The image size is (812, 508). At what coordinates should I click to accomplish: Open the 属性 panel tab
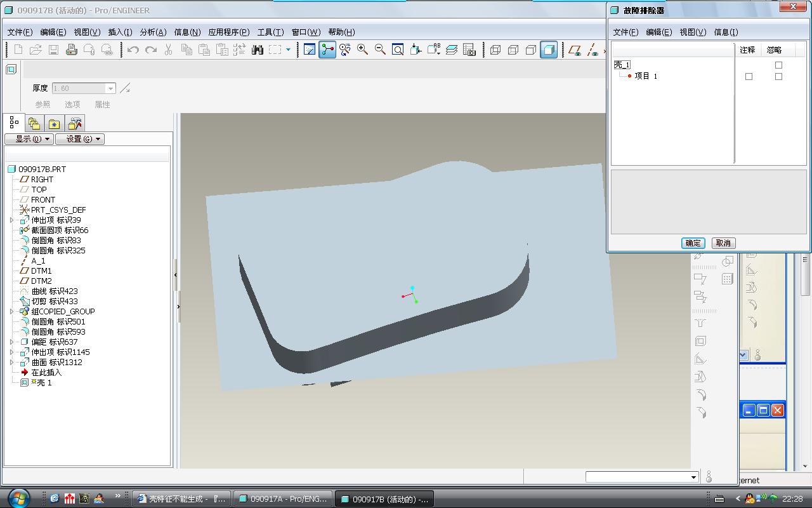click(x=102, y=105)
